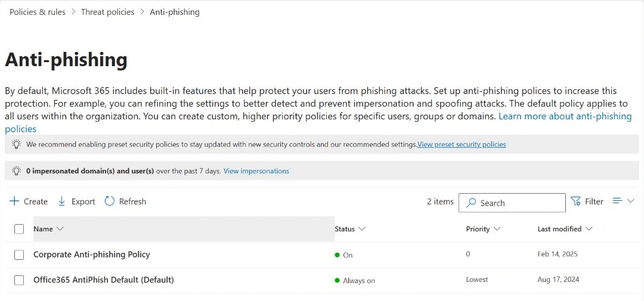Click the Priority column header label
Viewport: 644px width, 301px height.
tap(478, 229)
